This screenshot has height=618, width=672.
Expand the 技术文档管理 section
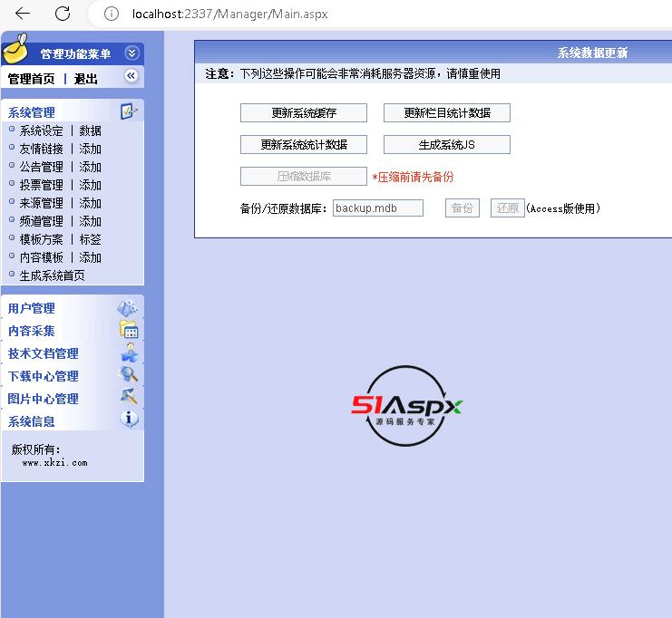[x=43, y=353]
